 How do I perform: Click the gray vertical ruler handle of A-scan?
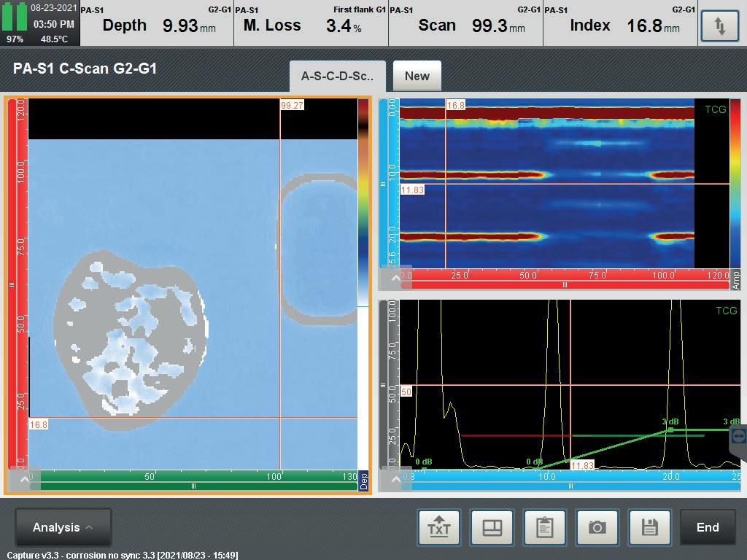coord(383,385)
